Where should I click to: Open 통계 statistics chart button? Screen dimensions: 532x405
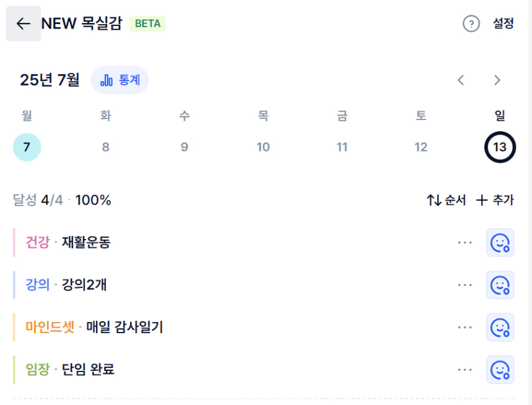120,80
